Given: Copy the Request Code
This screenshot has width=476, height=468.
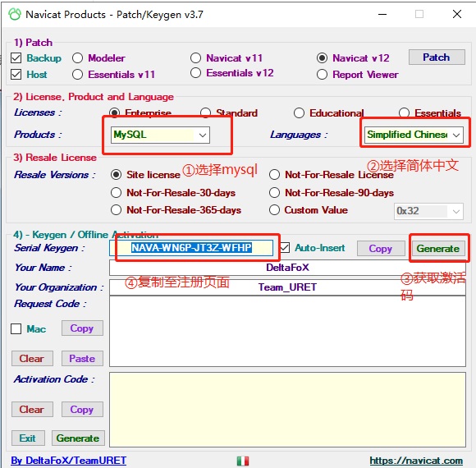Looking at the screenshot, I should pos(82,328).
